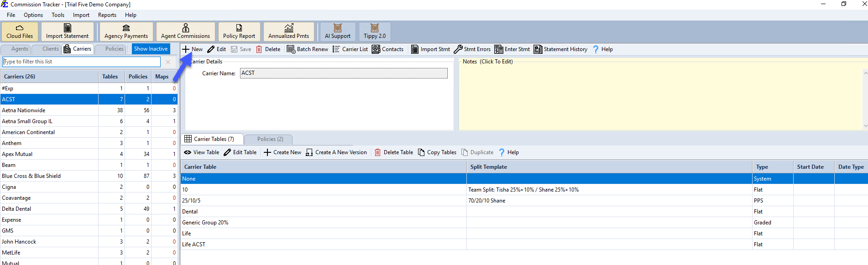This screenshot has height=265, width=868.
Task: Select John Hancock carrier
Action: [x=89, y=242]
